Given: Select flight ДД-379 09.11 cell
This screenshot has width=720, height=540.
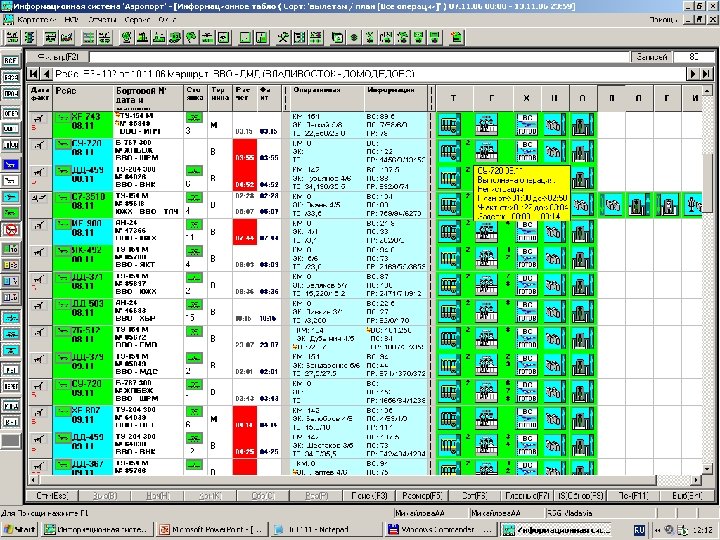Looking at the screenshot, I should click(x=83, y=366).
